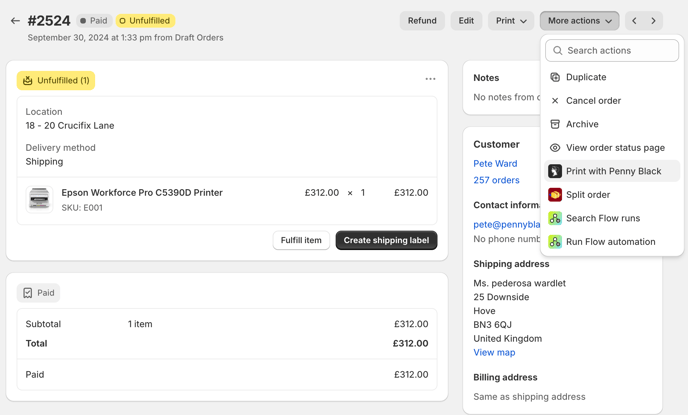Click the Penny Black app icon
Image resolution: width=688 pixels, height=415 pixels.
tap(555, 171)
